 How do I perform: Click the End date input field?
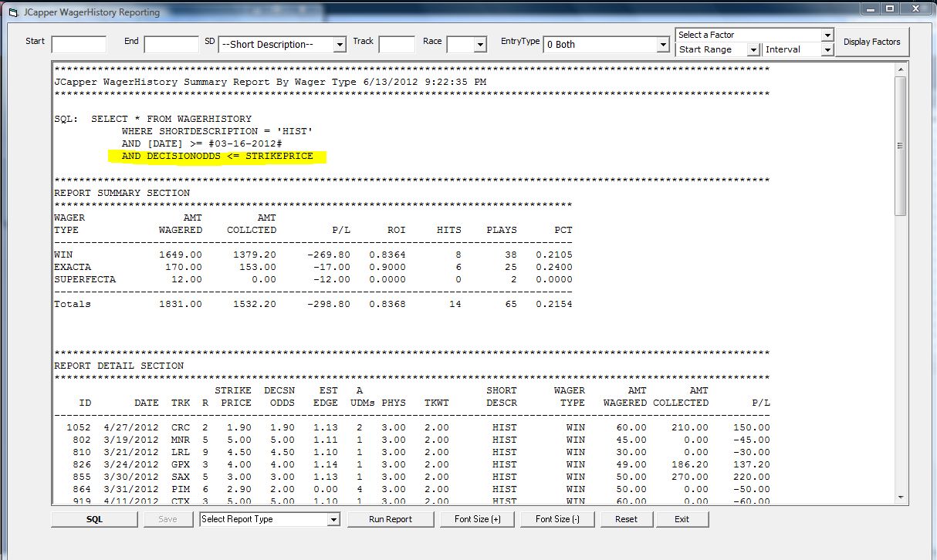point(171,44)
